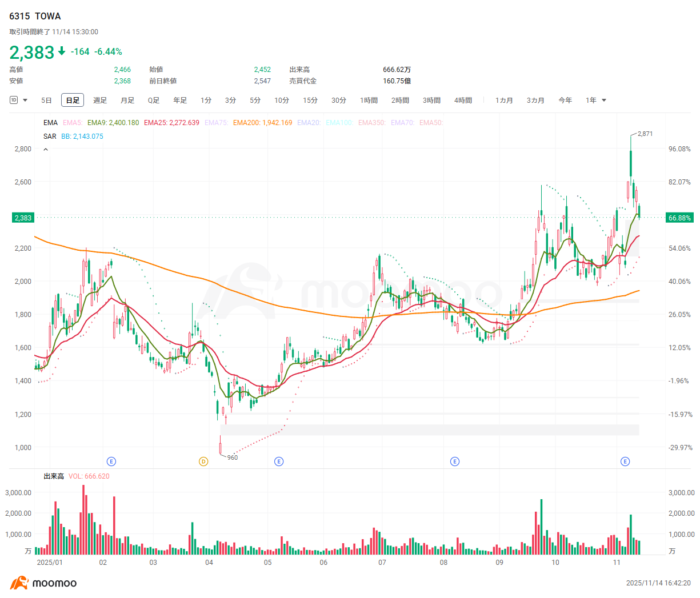700x598 pixels.
Task: Click the SAR indicator label
Action: pyautogui.click(x=50, y=137)
